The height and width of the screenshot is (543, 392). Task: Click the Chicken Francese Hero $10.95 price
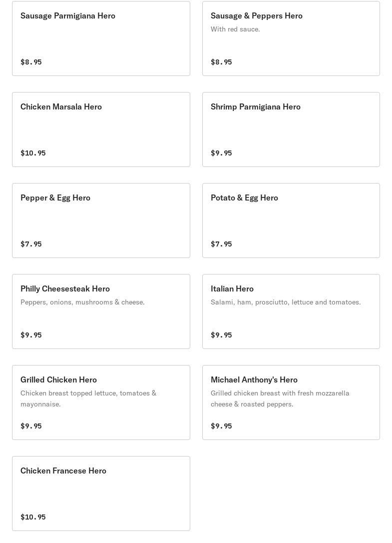[x=33, y=517]
